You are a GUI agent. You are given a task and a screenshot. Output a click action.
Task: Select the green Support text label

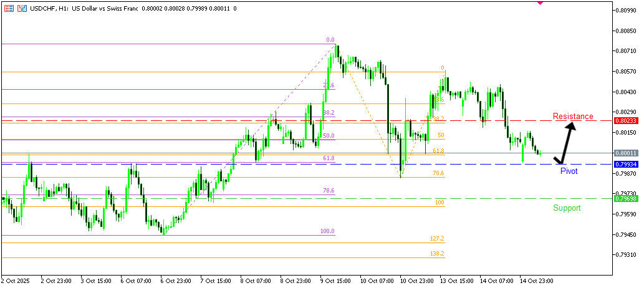tap(567, 208)
